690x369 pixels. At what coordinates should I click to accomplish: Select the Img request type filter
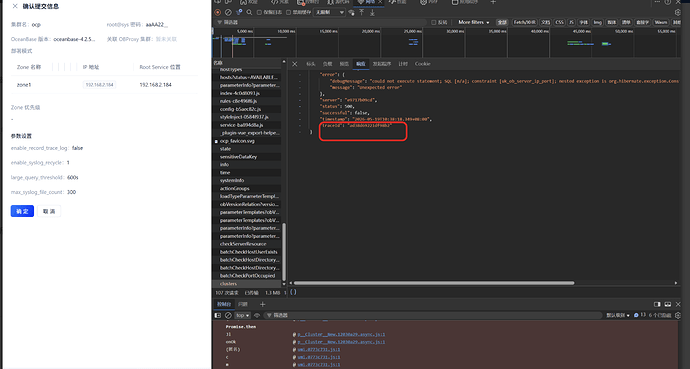(x=597, y=22)
